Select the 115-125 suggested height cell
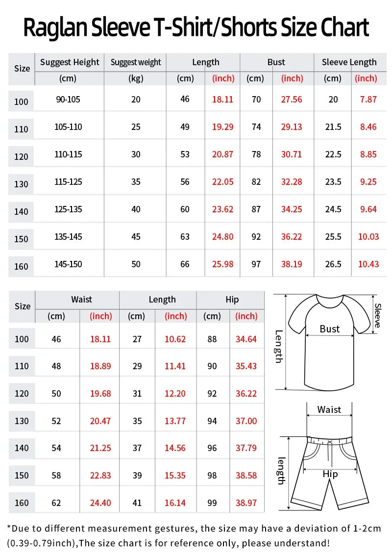392x557 pixels. pos(68,182)
